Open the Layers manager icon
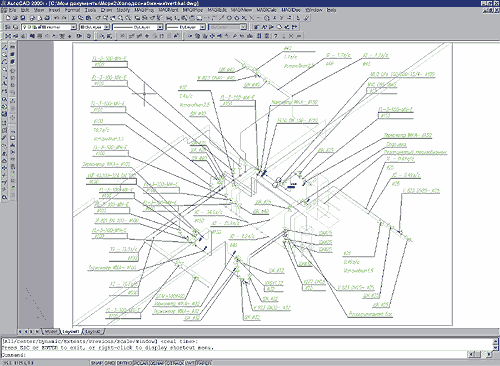 8,27
